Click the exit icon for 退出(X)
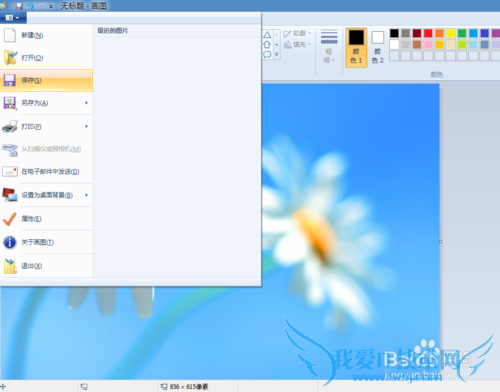500x392 pixels. point(10,266)
